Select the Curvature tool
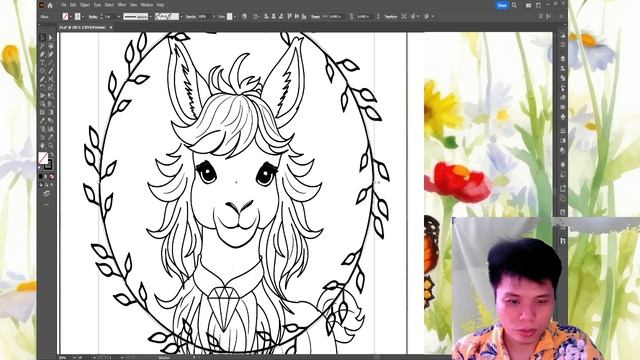Image resolution: width=640 pixels, height=360 pixels. pyautogui.click(x=51, y=54)
